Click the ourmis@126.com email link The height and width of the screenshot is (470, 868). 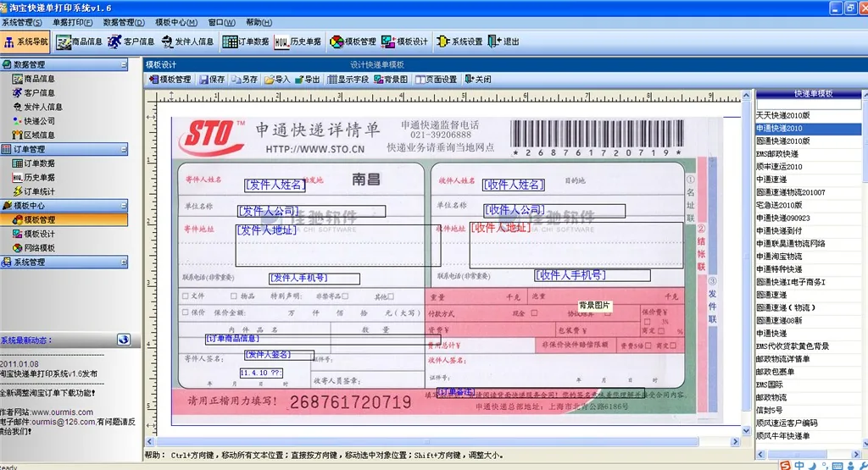[63, 422]
